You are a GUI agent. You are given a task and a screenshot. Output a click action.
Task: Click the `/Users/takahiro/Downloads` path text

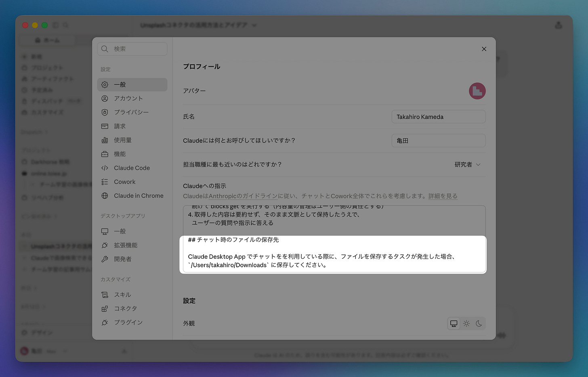click(x=229, y=265)
